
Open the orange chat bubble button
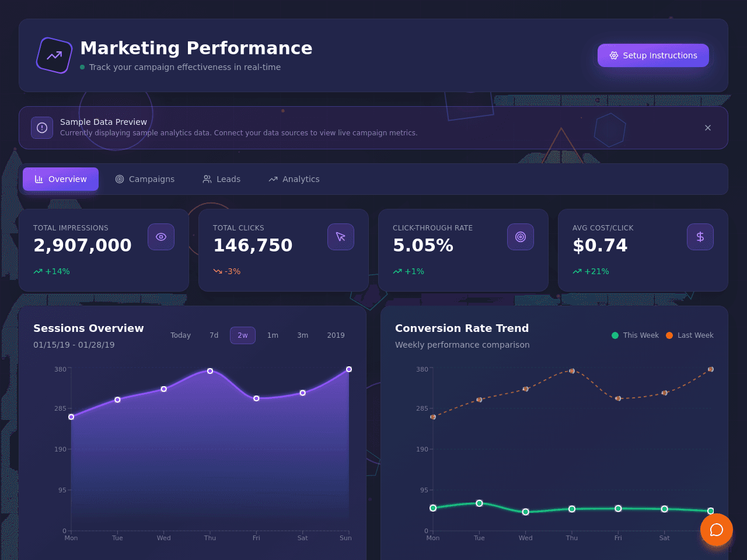717,530
